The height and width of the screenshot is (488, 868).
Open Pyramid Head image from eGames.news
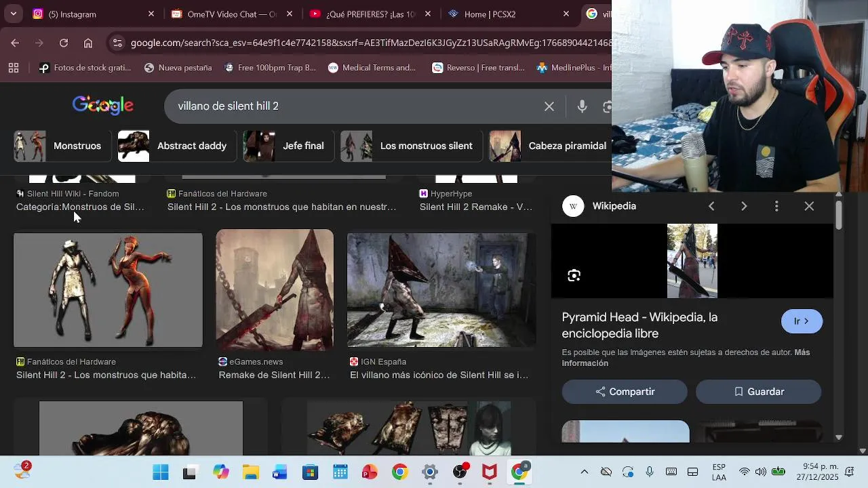275,290
